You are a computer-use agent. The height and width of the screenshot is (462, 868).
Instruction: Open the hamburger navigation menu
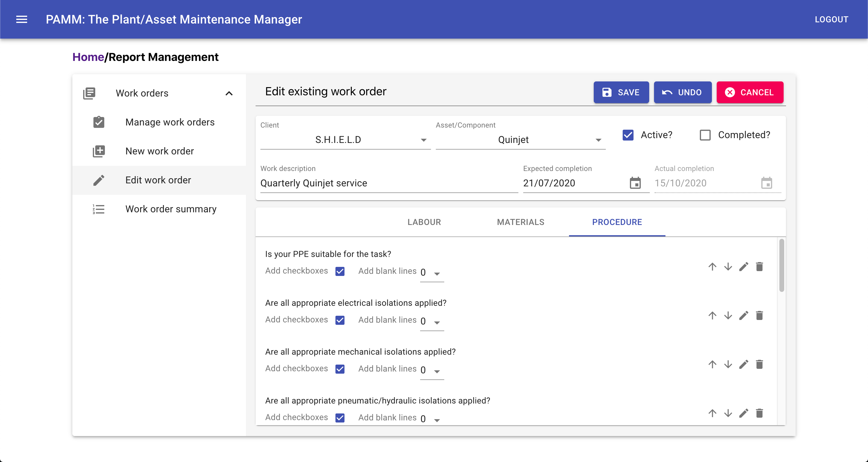pyautogui.click(x=22, y=20)
